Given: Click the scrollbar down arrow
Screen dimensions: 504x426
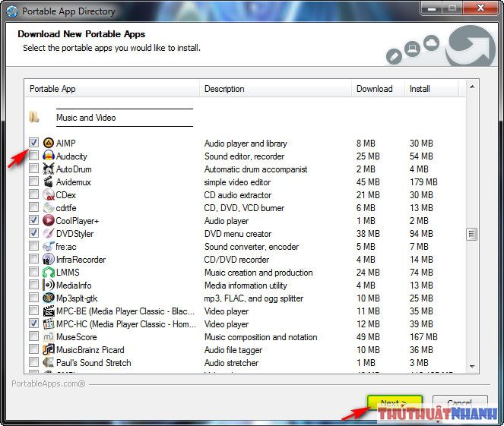Looking at the screenshot, I should 472,366.
